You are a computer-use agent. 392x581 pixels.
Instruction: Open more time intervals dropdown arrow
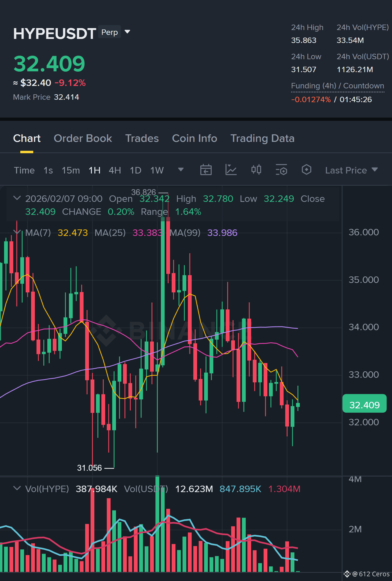(x=181, y=170)
